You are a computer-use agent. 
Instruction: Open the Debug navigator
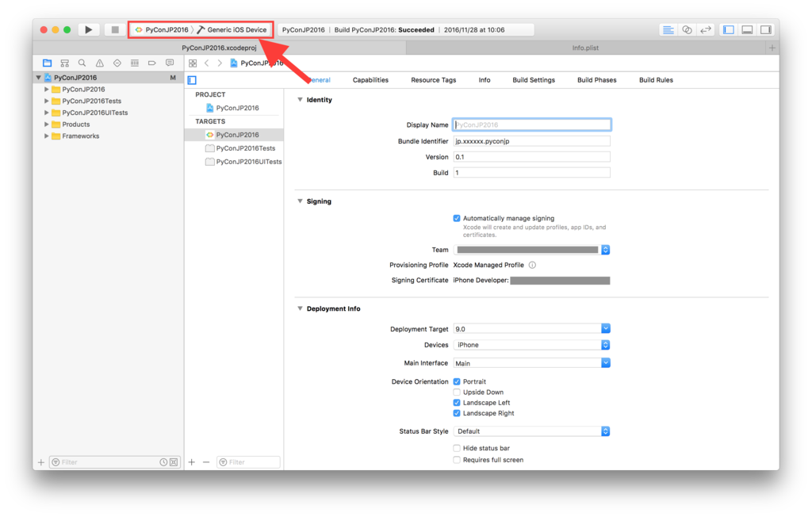point(135,63)
